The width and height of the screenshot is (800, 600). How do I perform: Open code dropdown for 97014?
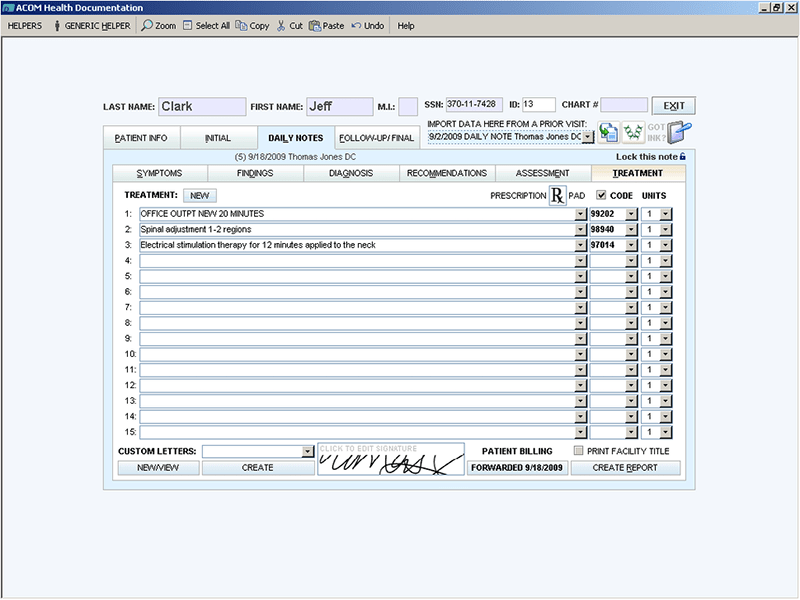[x=631, y=245]
